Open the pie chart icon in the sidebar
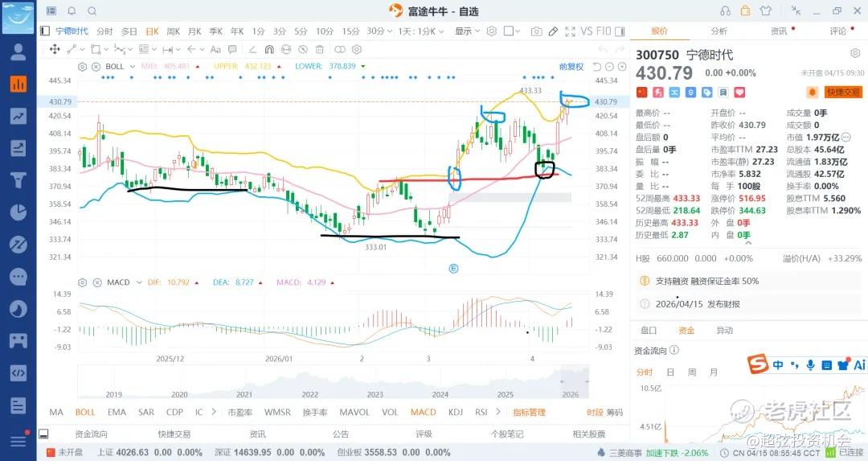868x461 pixels. (18, 212)
